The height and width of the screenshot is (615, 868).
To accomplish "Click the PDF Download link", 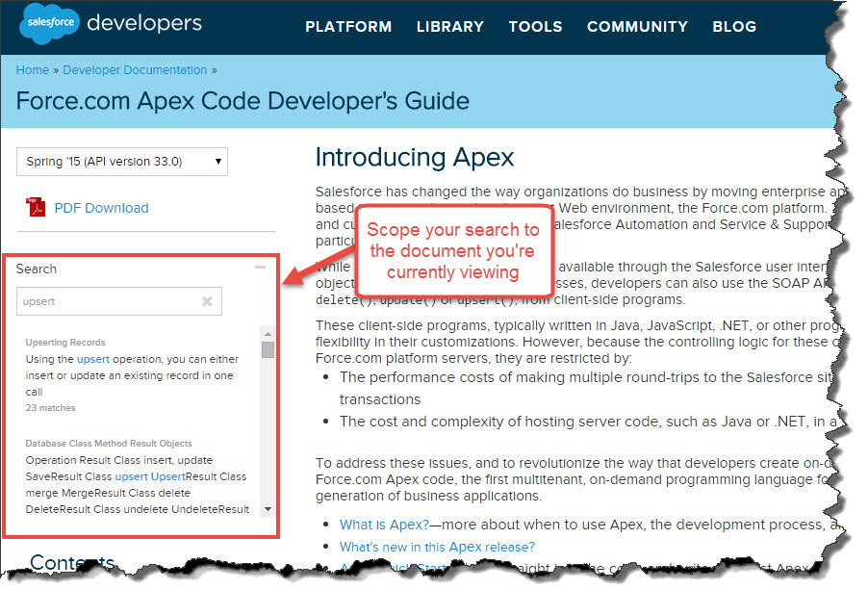I will [x=101, y=208].
